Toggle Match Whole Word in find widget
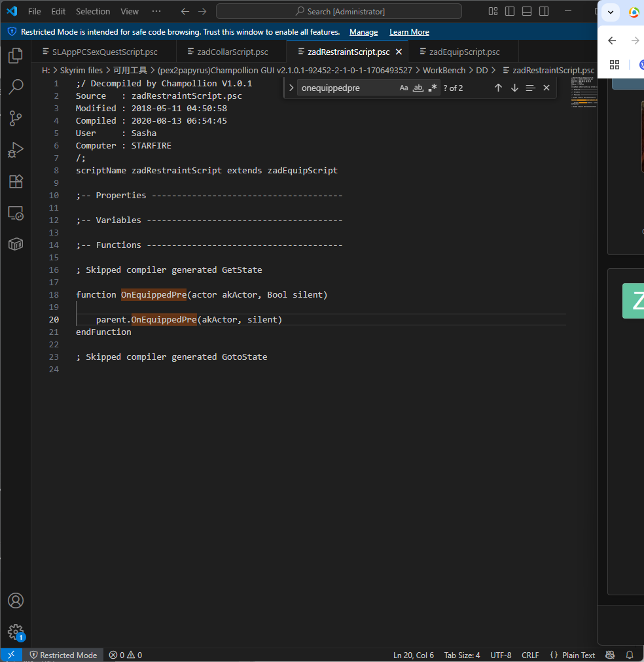Viewport: 644px width, 662px height. click(418, 88)
